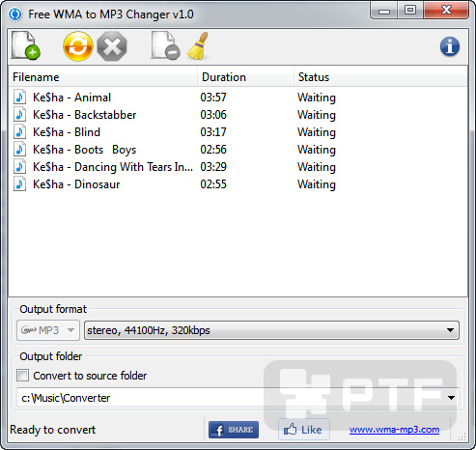This screenshot has height=450, width=476.
Task: Sort by the Filename column header
Action: (102, 77)
